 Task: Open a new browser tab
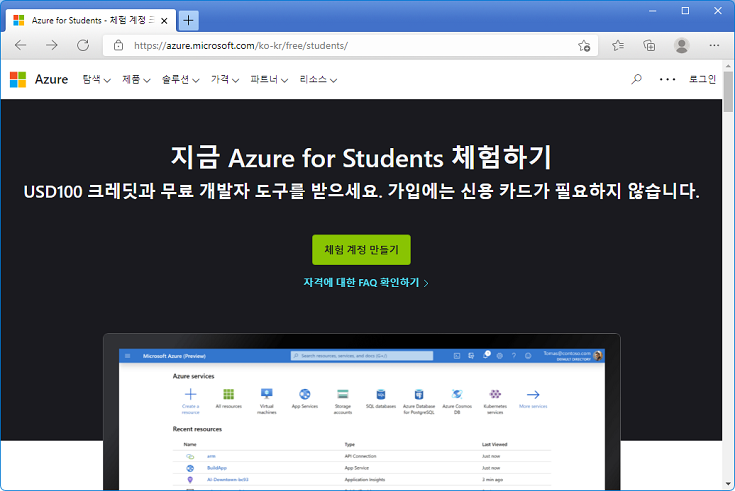coord(188,21)
